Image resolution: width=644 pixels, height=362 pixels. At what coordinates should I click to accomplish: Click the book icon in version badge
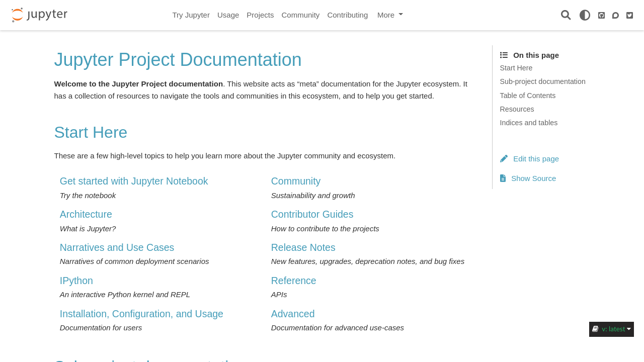coord(595,329)
